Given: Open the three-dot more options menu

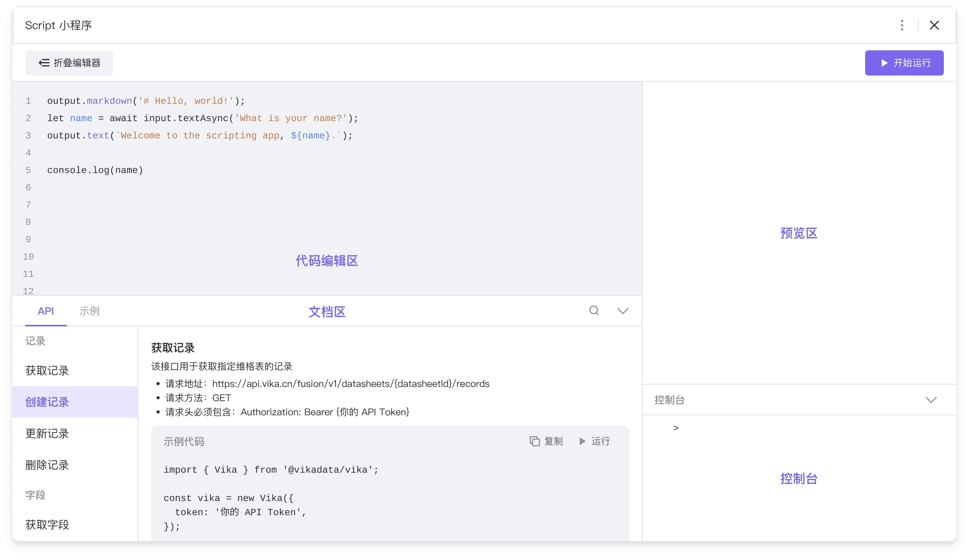Looking at the screenshot, I should [902, 25].
